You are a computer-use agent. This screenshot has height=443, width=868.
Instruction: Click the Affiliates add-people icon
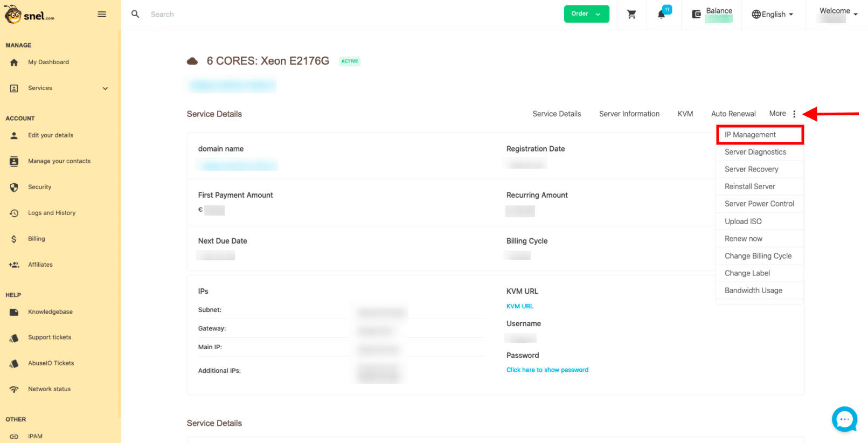[x=14, y=265]
